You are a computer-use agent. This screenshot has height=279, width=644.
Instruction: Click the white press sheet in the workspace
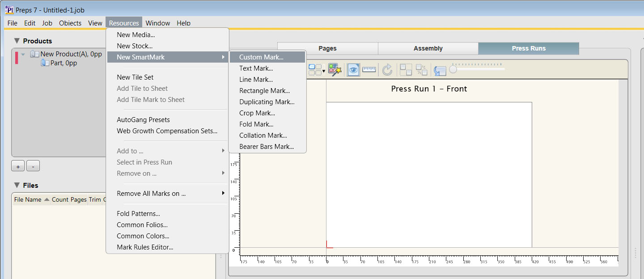coord(429,174)
